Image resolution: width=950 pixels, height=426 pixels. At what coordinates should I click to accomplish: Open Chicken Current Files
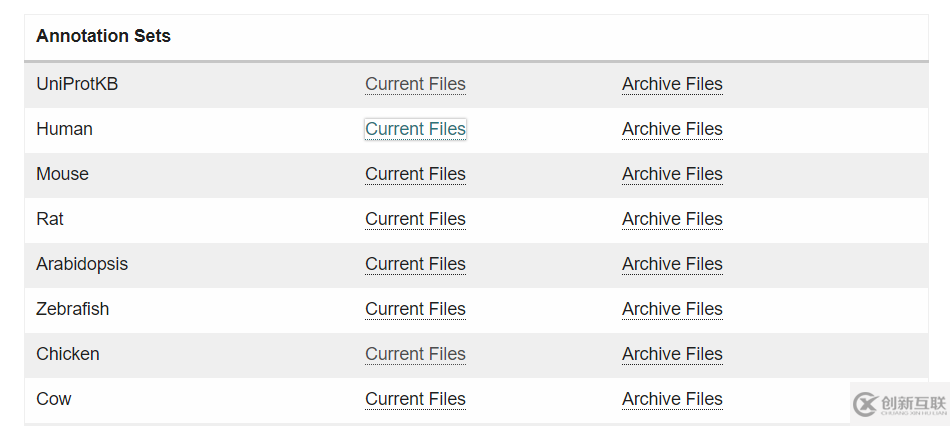415,354
